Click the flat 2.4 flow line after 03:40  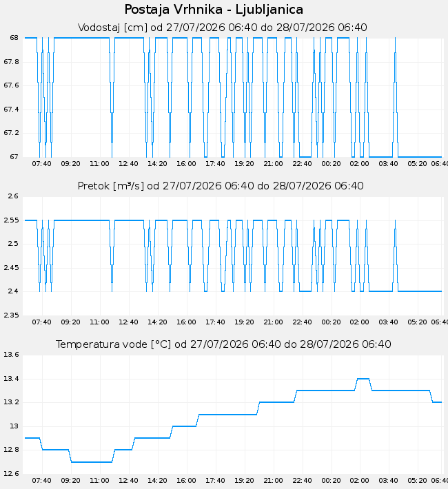[x=420, y=291]
